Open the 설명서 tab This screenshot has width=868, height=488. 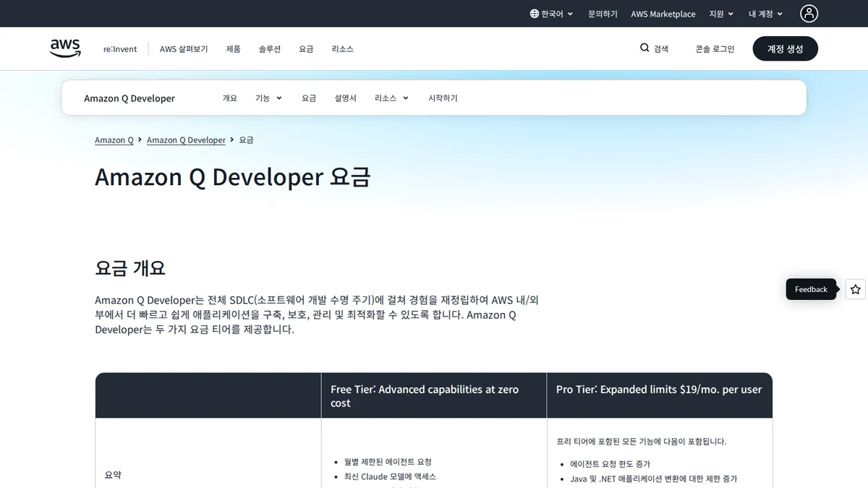(x=345, y=98)
